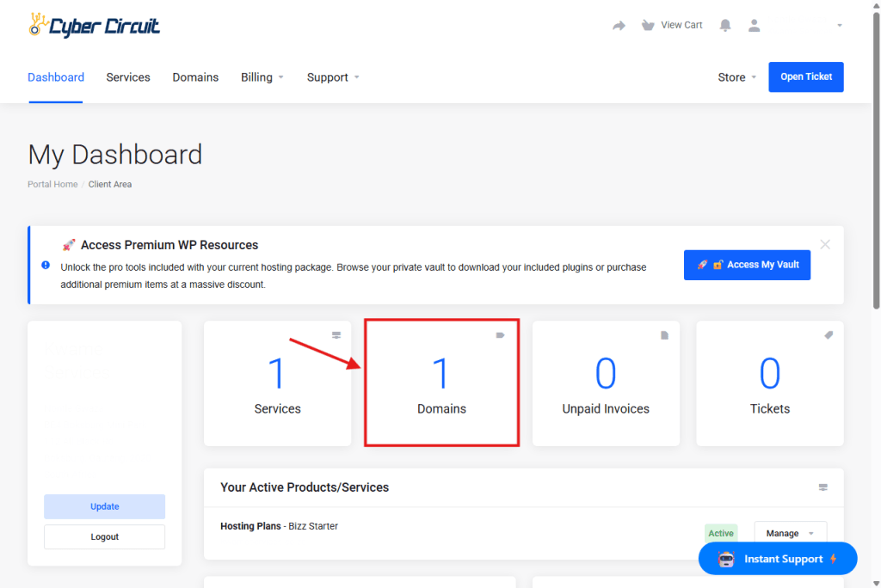Expand the Billing dropdown menu
The width and height of the screenshot is (881, 588).
262,77
